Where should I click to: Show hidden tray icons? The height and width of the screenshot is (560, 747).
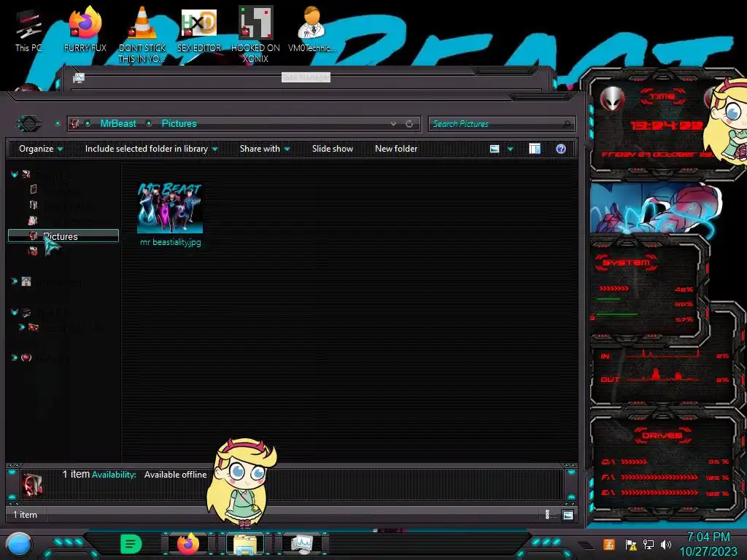(x=586, y=545)
